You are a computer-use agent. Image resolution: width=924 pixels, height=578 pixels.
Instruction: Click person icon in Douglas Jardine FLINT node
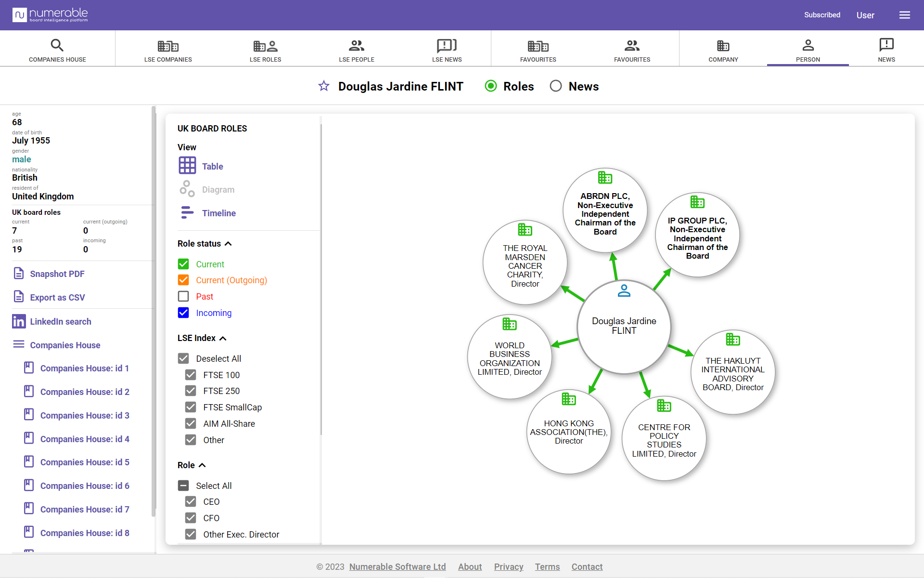pos(624,290)
